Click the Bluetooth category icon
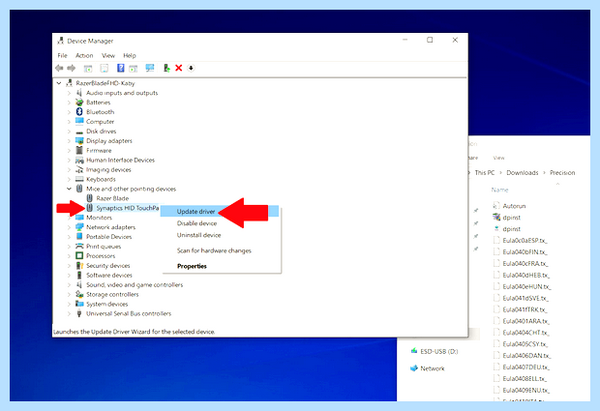Viewport: 600px width, 411px height. (79, 112)
